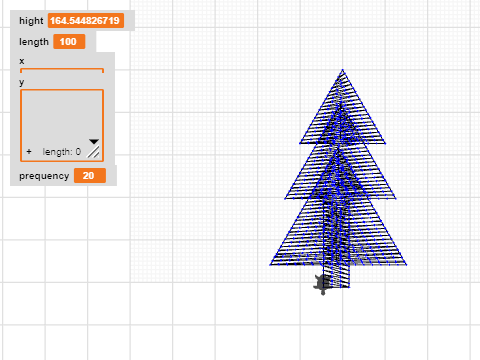Click the length variable label
This screenshot has height=360, width=480.
(34, 42)
